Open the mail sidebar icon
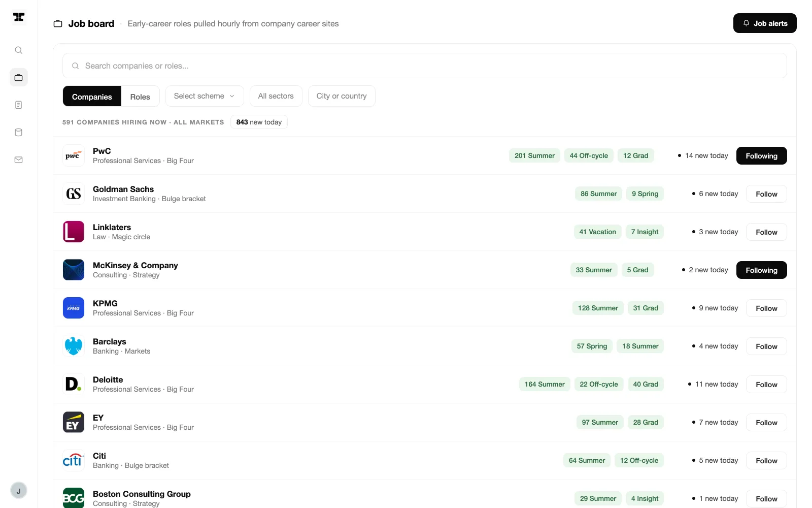 click(x=19, y=160)
